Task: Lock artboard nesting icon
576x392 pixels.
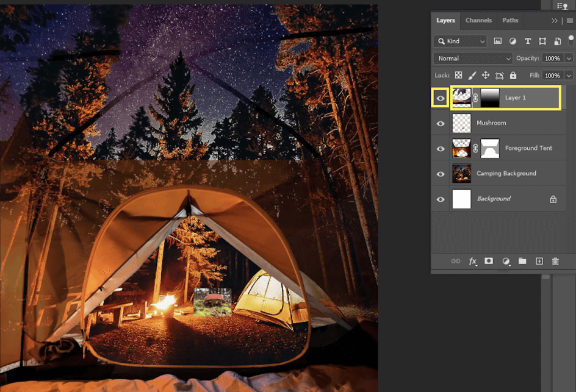Action: 499,76
